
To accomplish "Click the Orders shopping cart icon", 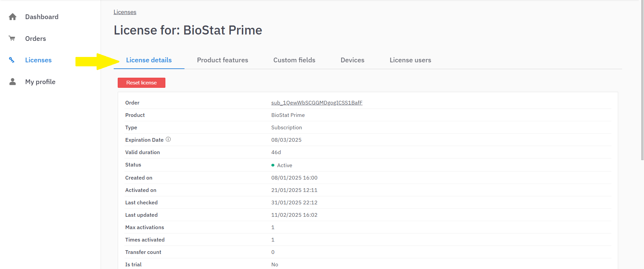I will click(x=12, y=38).
